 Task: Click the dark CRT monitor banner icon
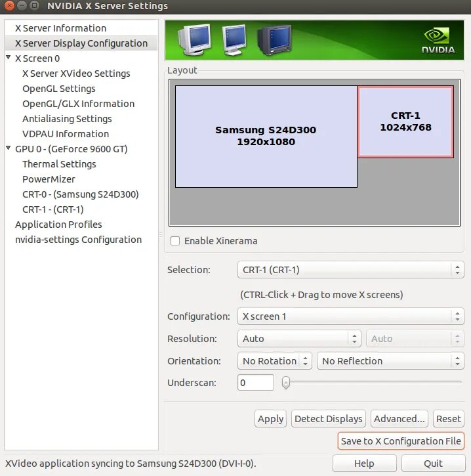click(274, 40)
